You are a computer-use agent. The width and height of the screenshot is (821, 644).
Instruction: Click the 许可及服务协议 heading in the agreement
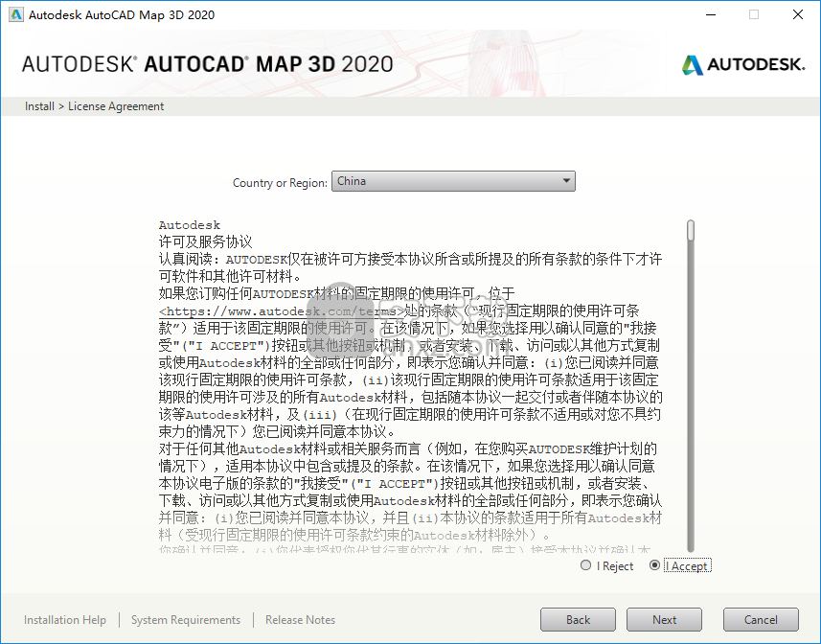tap(205, 241)
